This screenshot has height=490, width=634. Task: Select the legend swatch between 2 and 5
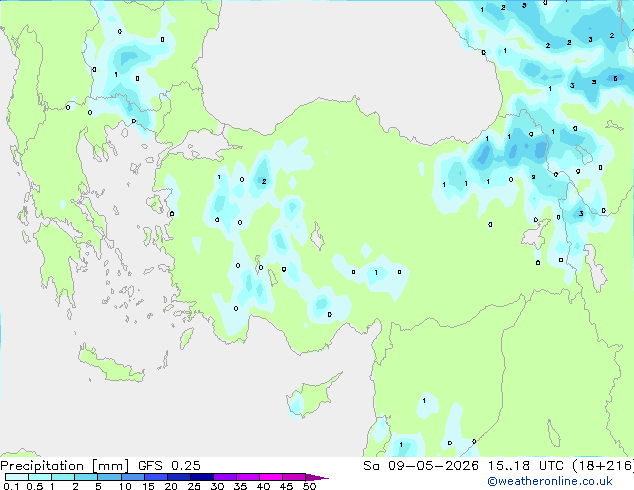(x=86, y=477)
